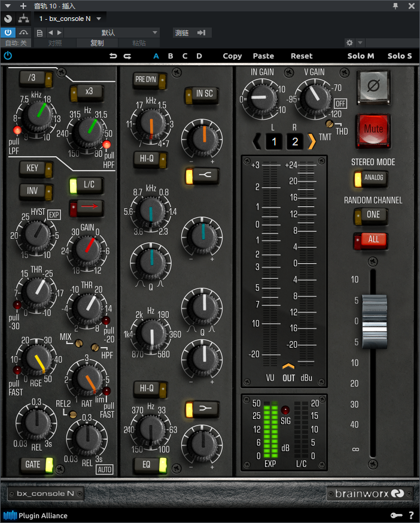Toggle the low shelf bell shape button

202,409
